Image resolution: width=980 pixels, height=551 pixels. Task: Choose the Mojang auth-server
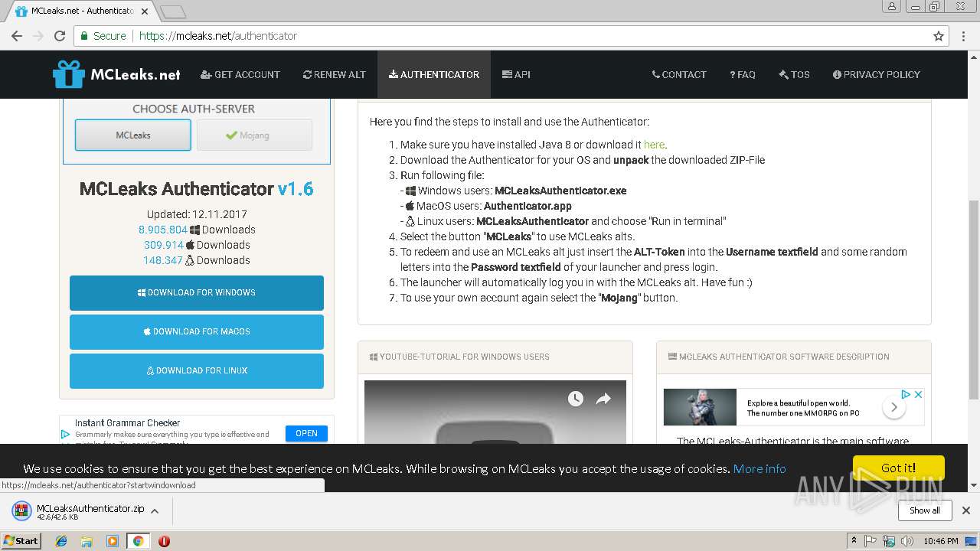(254, 135)
